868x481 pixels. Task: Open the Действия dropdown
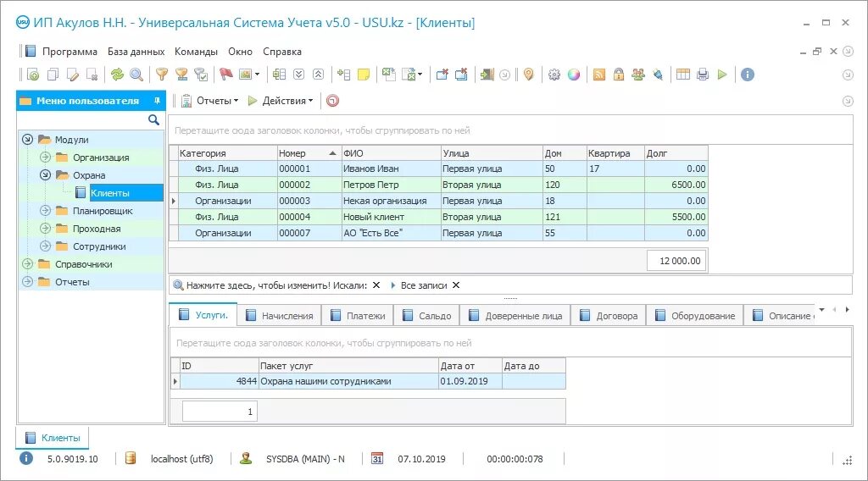(x=281, y=101)
